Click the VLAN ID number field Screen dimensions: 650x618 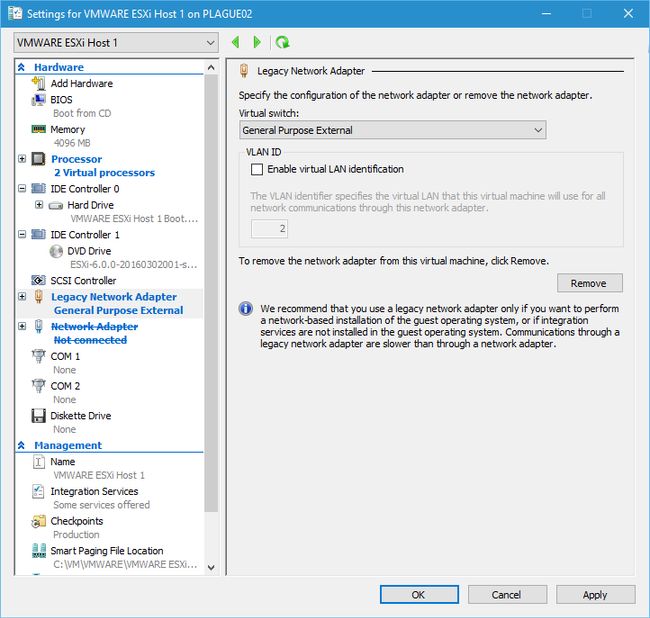coord(269,228)
